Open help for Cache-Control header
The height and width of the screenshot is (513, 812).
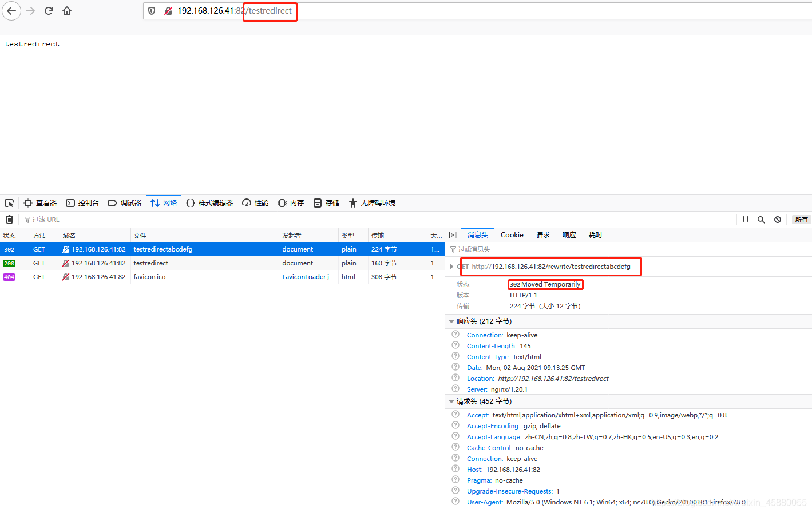[455, 447]
